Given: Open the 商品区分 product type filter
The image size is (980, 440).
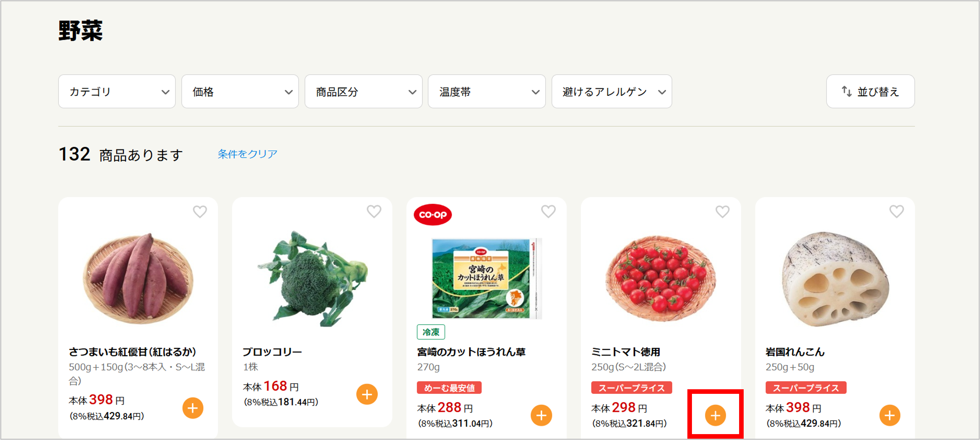Looking at the screenshot, I should [363, 91].
